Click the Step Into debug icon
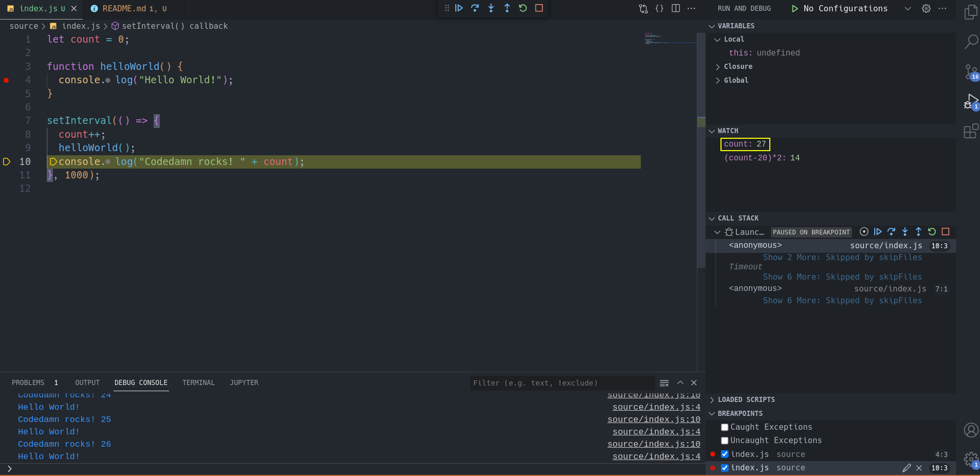The width and height of the screenshot is (980, 476). coord(492,8)
